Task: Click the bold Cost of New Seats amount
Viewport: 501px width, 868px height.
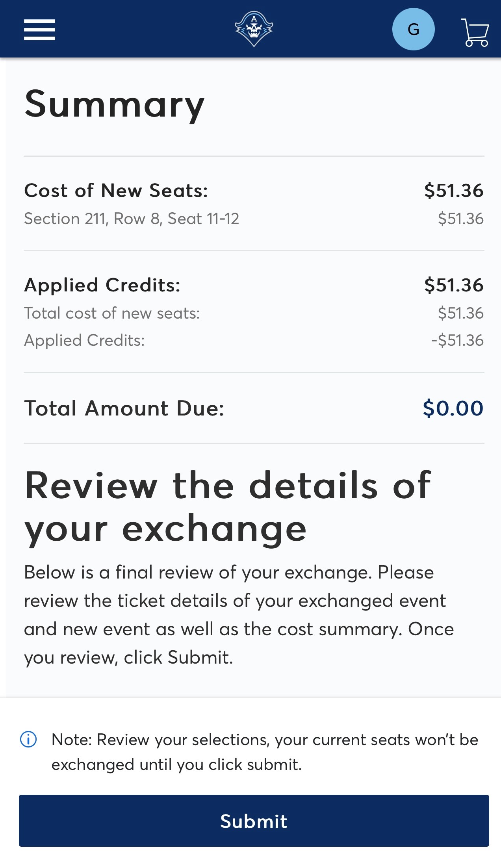Action: pyautogui.click(x=453, y=191)
